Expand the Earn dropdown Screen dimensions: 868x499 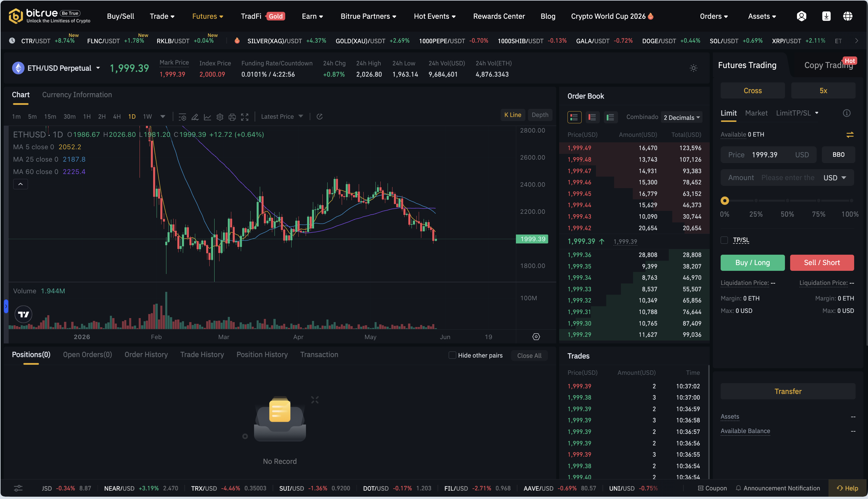click(312, 16)
